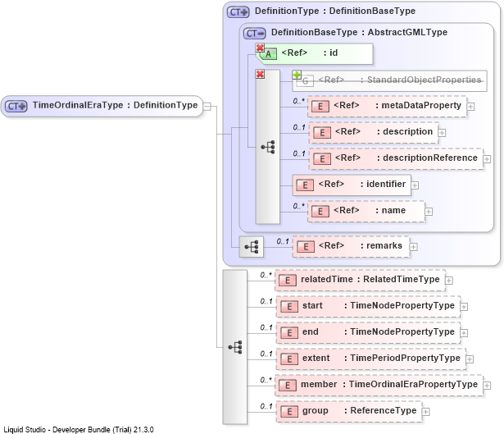The width and height of the screenshot is (504, 434).
Task: Select the ': metaDataProperty' label
Action: click(x=418, y=106)
